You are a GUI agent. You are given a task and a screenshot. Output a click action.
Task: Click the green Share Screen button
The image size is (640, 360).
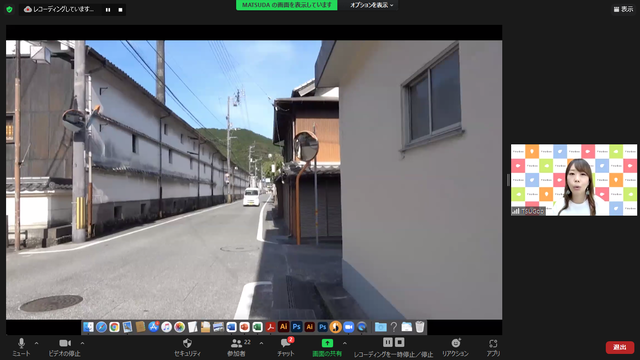327,347
